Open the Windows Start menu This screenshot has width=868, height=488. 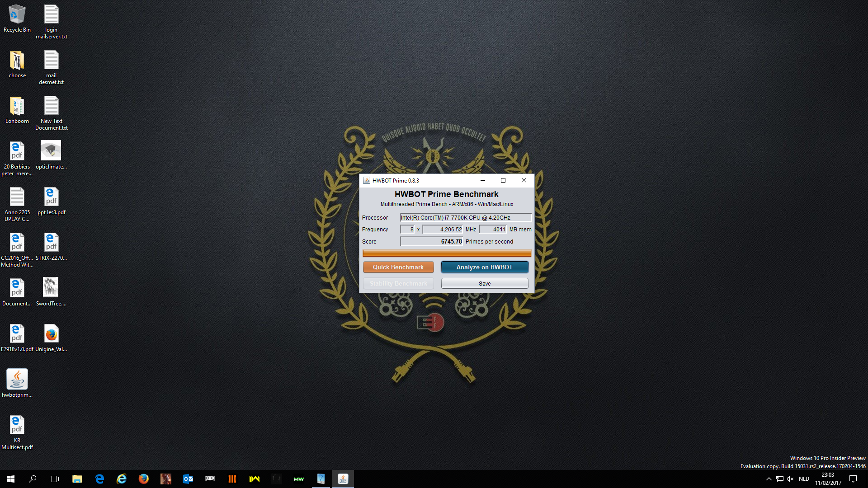coord(11,479)
